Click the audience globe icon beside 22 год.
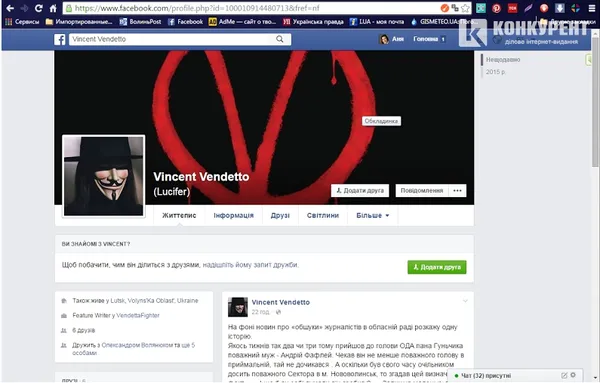Screen dimensions: 600x383 (x=278, y=312)
